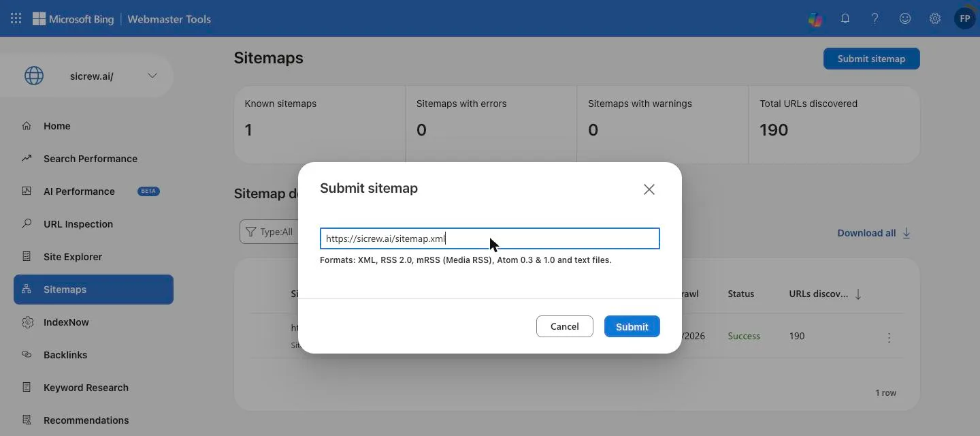Expand the sicrew.ai site selector chevron
The image size is (980, 436).
152,76
